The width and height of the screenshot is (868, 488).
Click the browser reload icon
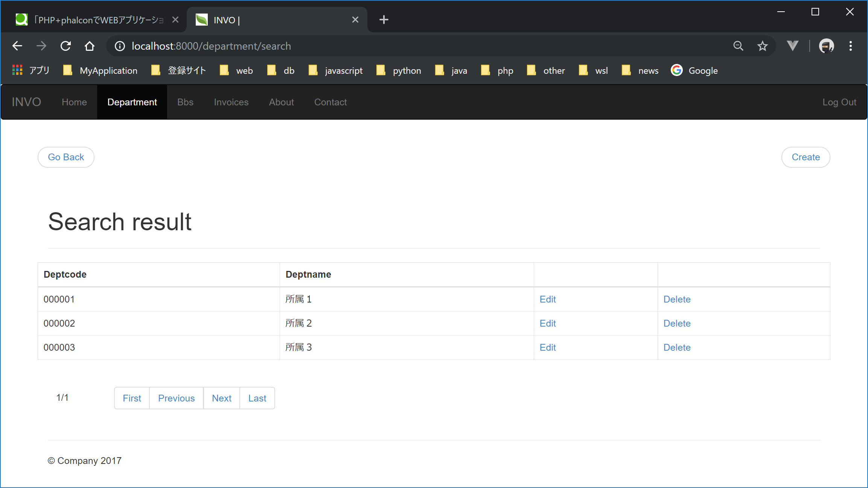(x=66, y=46)
